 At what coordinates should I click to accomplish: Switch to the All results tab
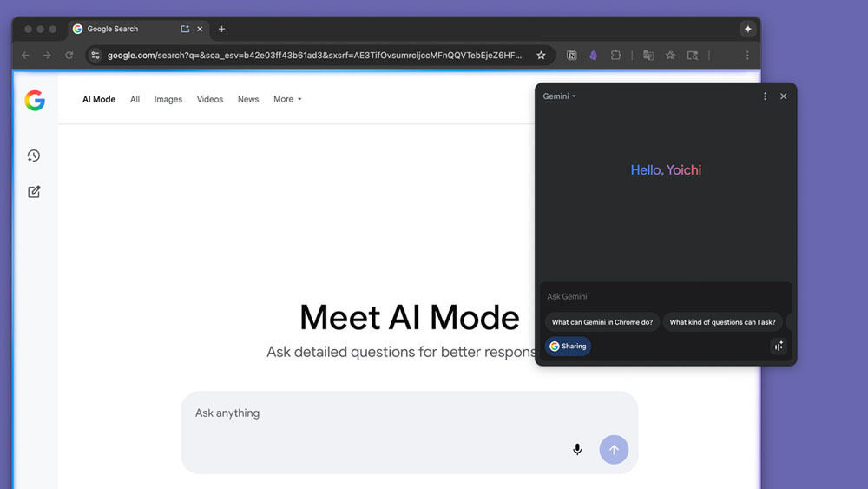pos(135,99)
